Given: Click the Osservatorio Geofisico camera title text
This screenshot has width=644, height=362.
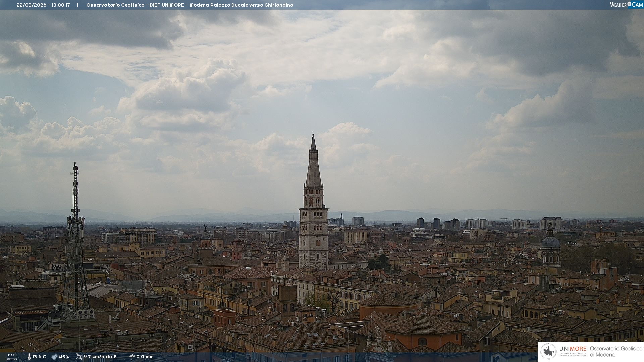Looking at the screenshot, I should [190, 5].
